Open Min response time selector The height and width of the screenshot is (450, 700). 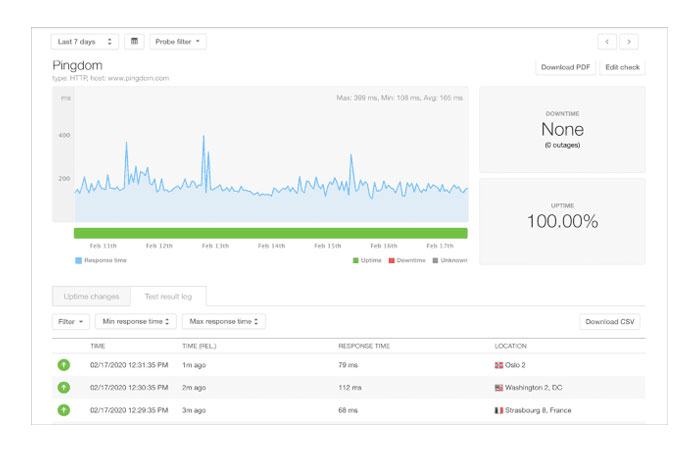pos(135,321)
